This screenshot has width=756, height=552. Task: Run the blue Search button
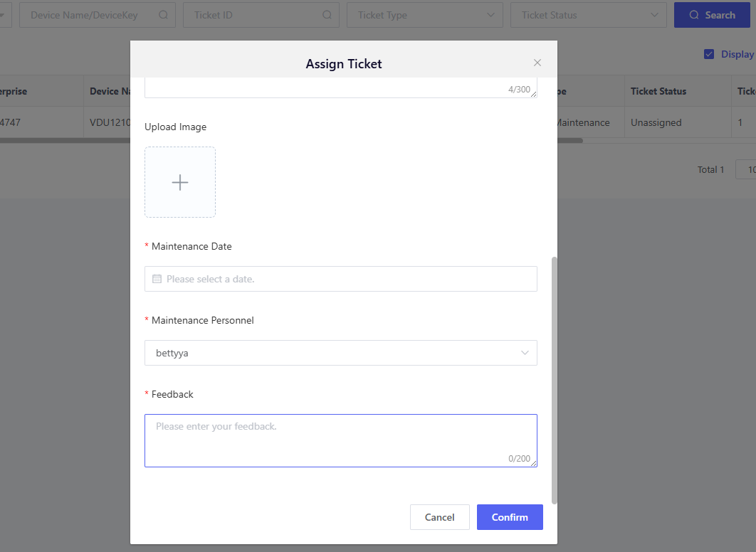tap(712, 15)
